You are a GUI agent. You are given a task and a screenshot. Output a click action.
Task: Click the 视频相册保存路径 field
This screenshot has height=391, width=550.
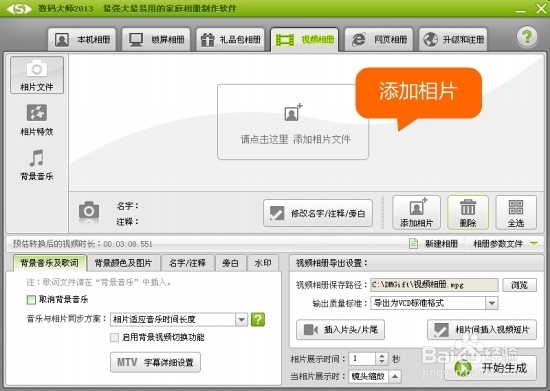click(x=434, y=285)
